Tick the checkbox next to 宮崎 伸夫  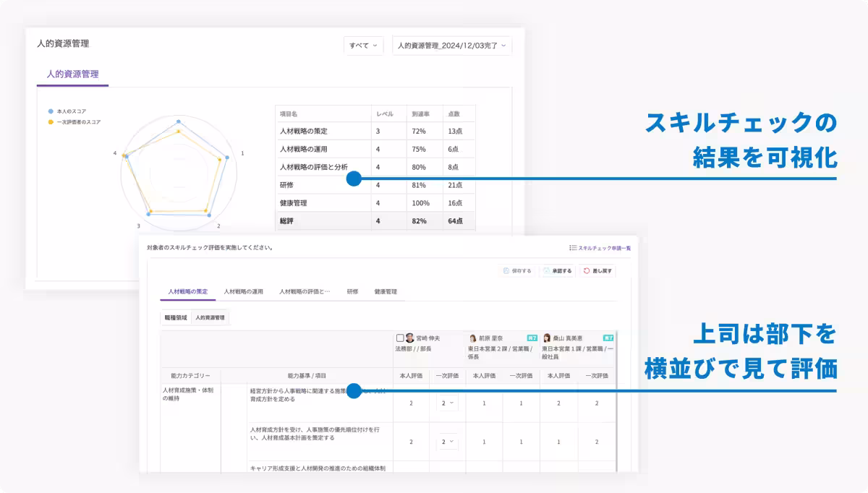tap(400, 338)
